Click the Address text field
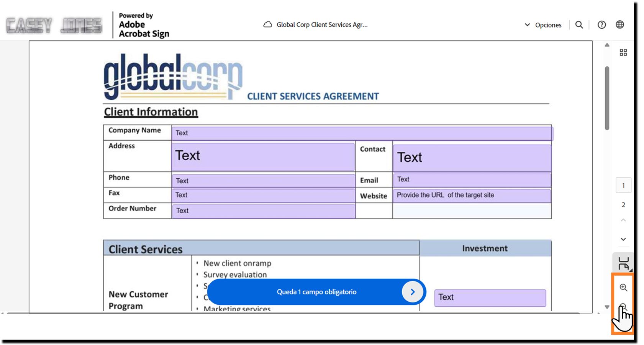Viewport: 644px width, 345px height. tap(263, 156)
